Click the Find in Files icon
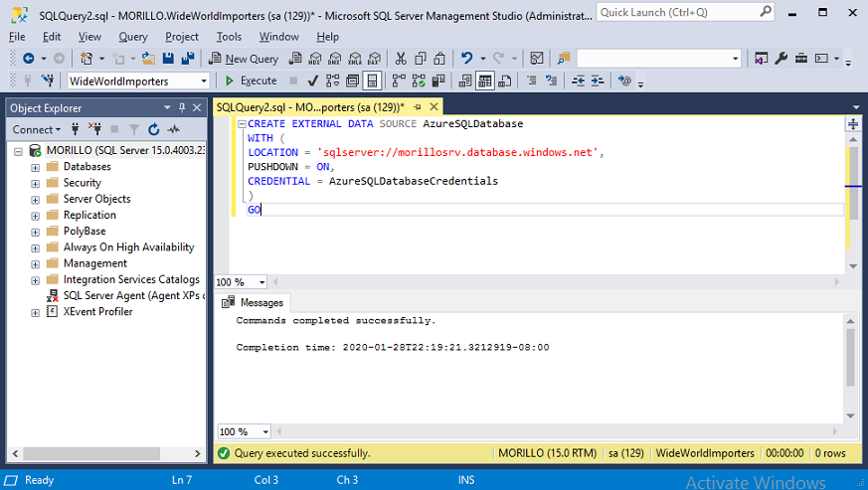This screenshot has height=490, width=868. 564,58
